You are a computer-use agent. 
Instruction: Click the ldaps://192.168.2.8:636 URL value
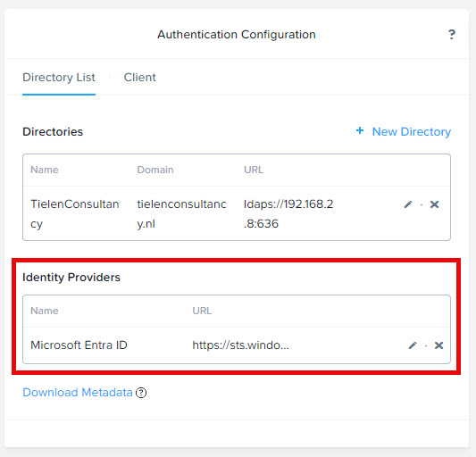coord(288,213)
